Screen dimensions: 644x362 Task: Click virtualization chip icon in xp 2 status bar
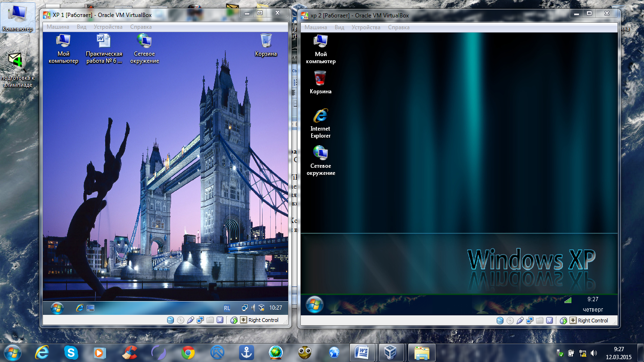pos(549,321)
